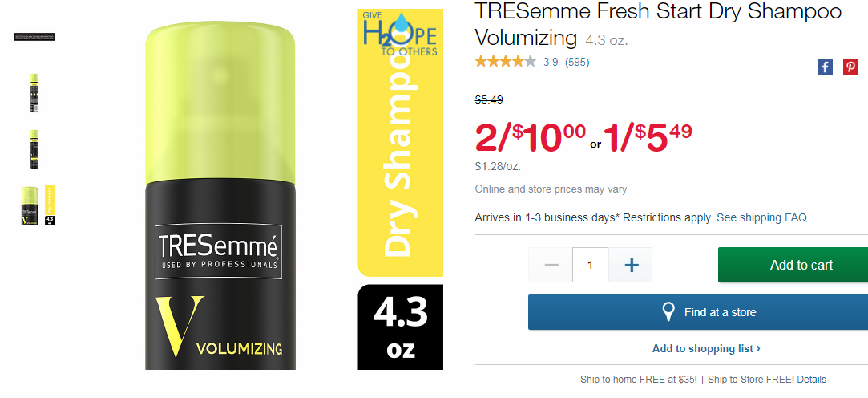Share product on Facebook icon
Screen dimensions: 868x398
(825, 67)
